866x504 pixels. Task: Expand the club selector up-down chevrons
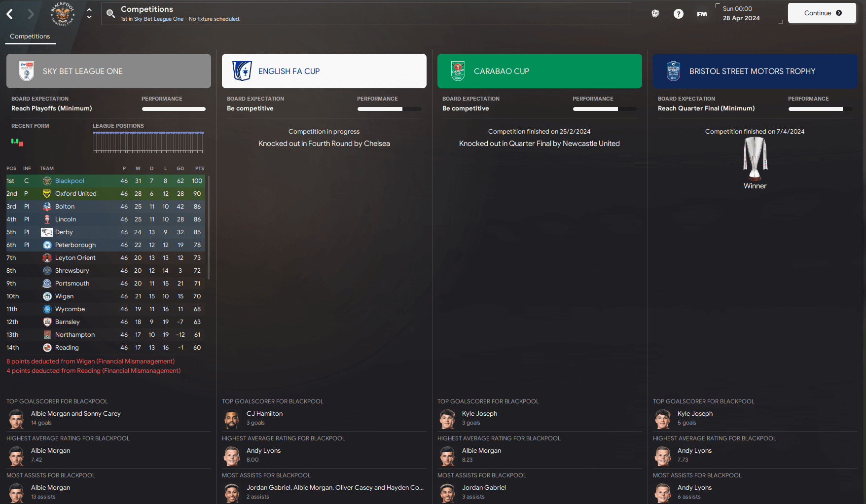click(89, 13)
